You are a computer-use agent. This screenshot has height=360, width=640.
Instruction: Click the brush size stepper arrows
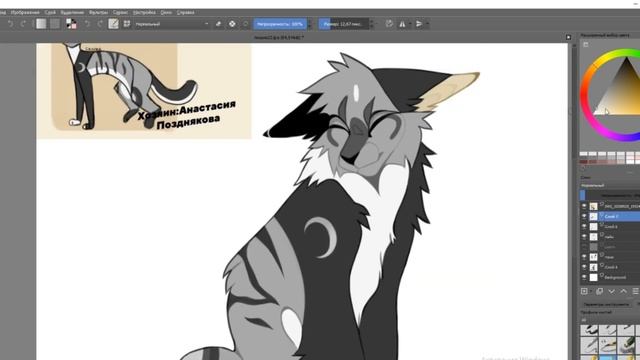(371, 24)
